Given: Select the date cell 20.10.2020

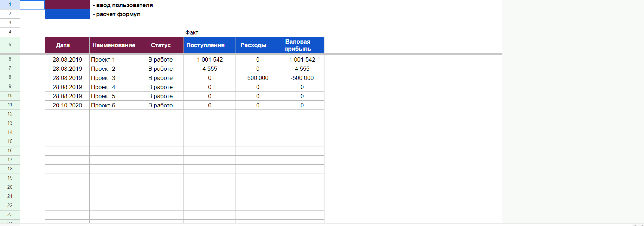Looking at the screenshot, I should click(x=67, y=105).
